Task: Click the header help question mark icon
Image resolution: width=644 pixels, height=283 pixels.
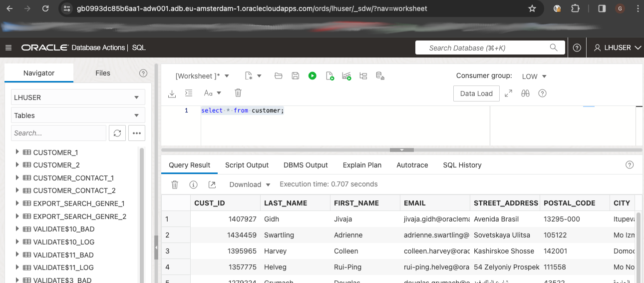Action: 577,47
